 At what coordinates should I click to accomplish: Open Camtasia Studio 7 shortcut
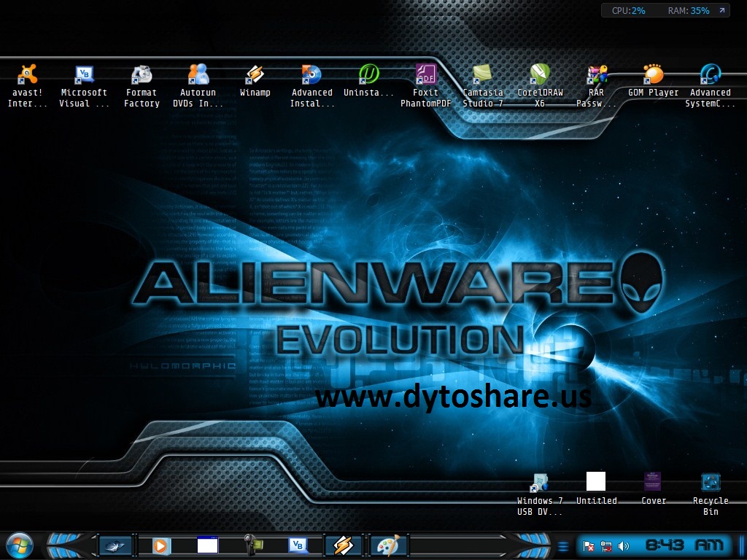(x=483, y=86)
